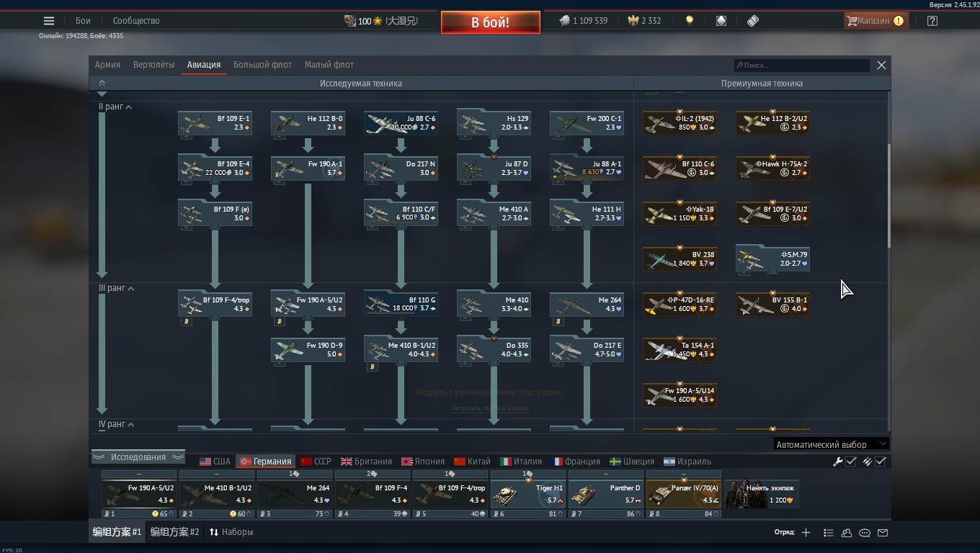Open the mail envelope icon

[883, 532]
